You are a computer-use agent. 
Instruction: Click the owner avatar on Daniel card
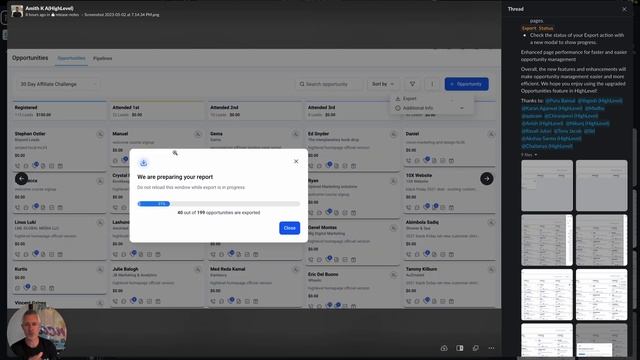click(x=491, y=134)
